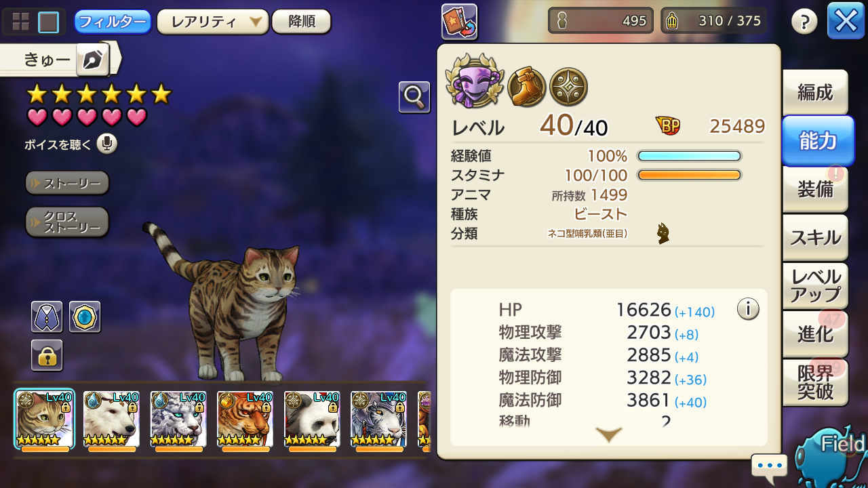The image size is (868, 488).
Task: Open the help question mark icon
Action: [x=804, y=22]
